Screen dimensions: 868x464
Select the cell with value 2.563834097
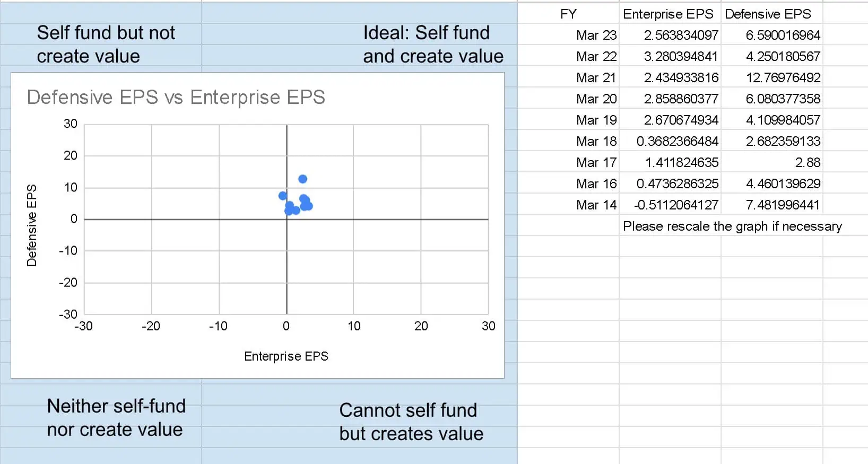coord(670,35)
